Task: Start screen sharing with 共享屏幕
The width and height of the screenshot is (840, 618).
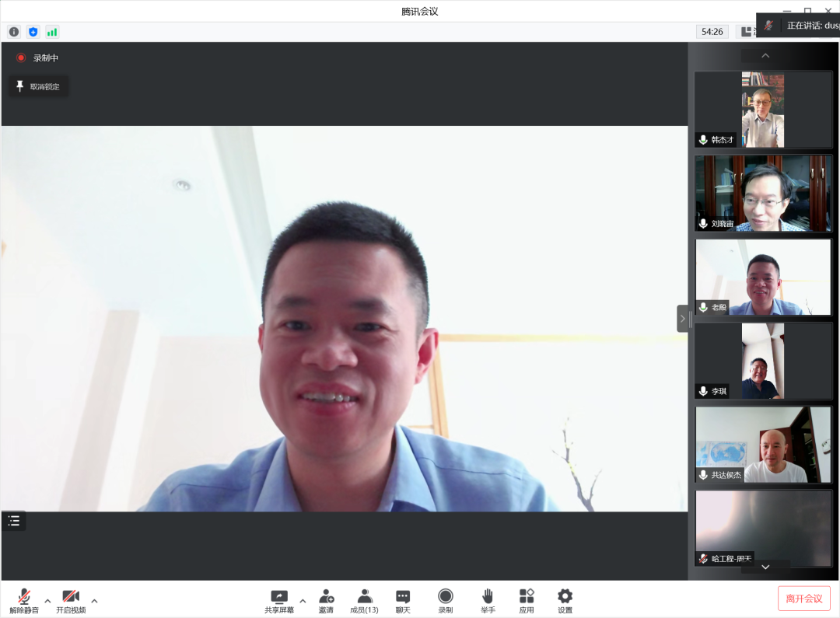Action: click(x=279, y=599)
